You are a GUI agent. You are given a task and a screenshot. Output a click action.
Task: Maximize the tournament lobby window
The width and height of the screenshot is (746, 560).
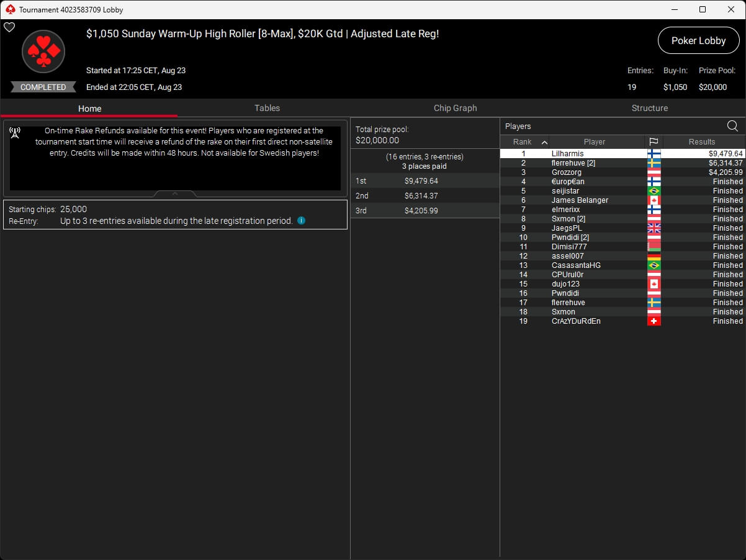pyautogui.click(x=702, y=9)
